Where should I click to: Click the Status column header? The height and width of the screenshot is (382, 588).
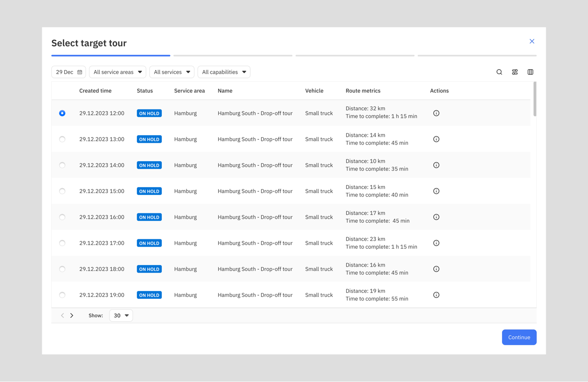coord(145,91)
